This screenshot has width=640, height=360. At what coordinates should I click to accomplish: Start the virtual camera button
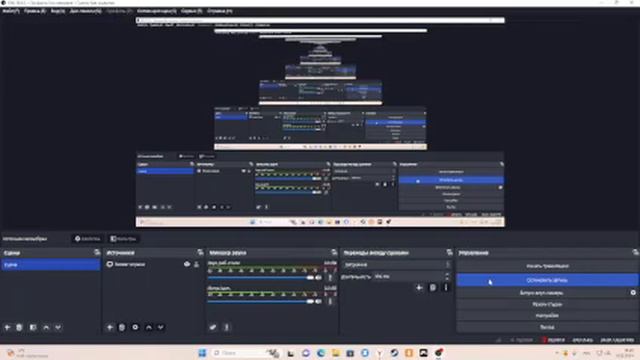coord(542,293)
